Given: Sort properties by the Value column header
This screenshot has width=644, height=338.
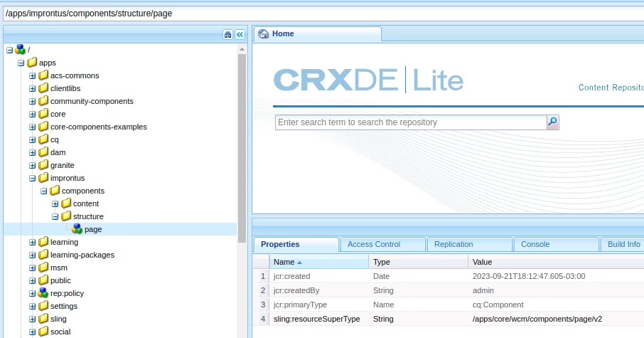Looking at the screenshot, I should [x=556, y=262].
